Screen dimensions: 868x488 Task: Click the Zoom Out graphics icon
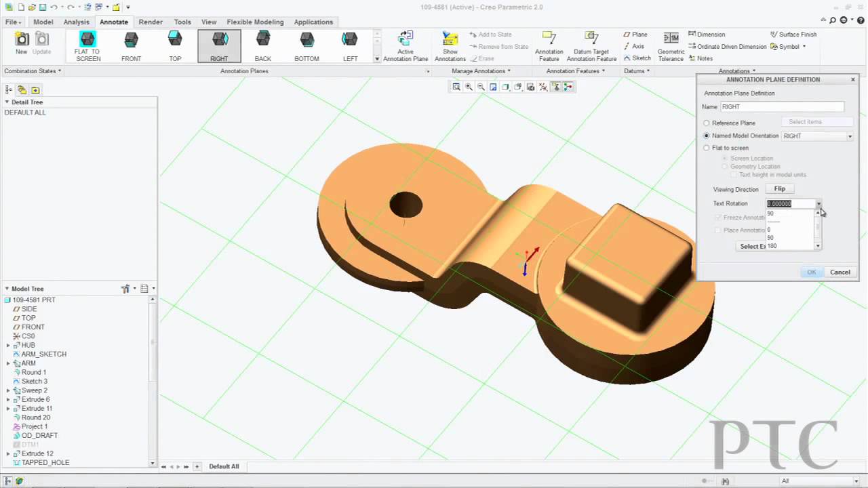pyautogui.click(x=481, y=87)
